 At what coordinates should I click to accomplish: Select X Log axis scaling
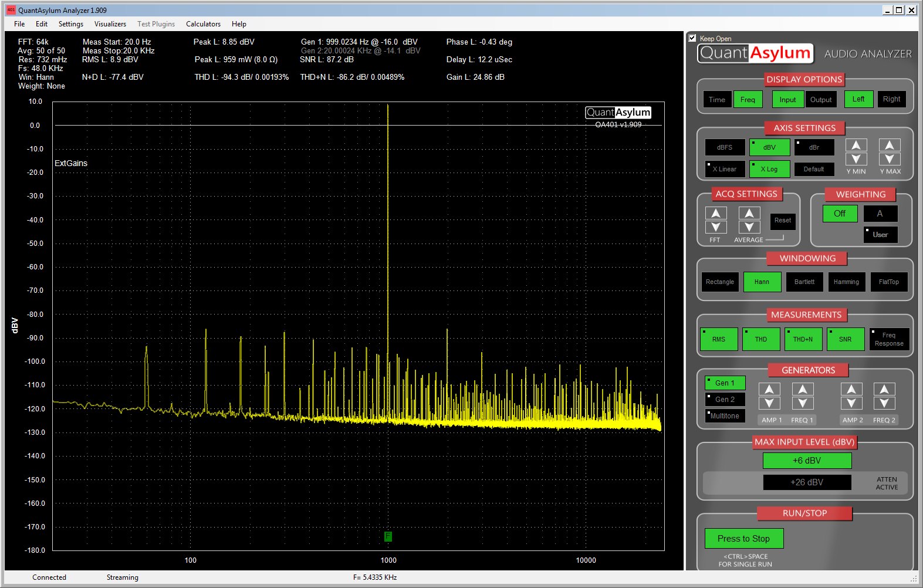click(x=769, y=169)
